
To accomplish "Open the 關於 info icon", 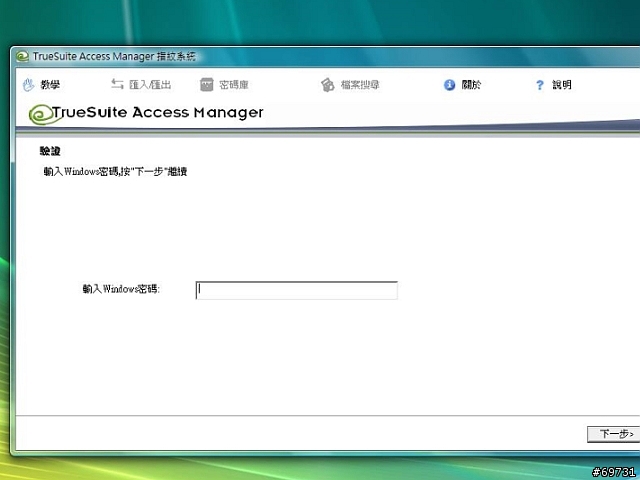I will pyautogui.click(x=449, y=85).
